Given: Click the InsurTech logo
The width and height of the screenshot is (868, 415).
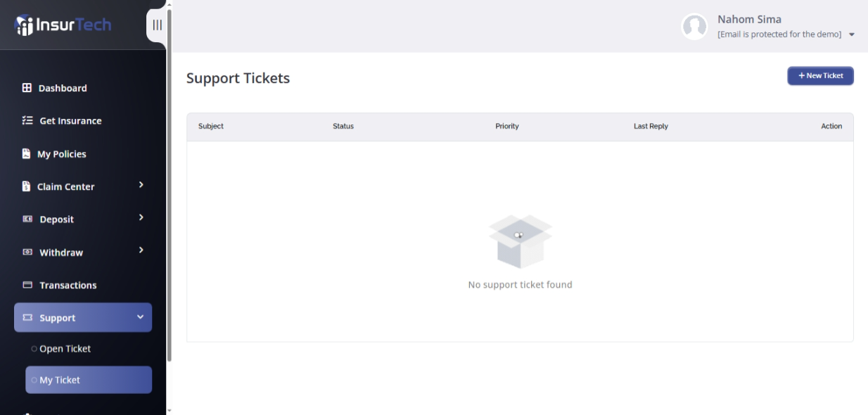Looking at the screenshot, I should [x=63, y=25].
